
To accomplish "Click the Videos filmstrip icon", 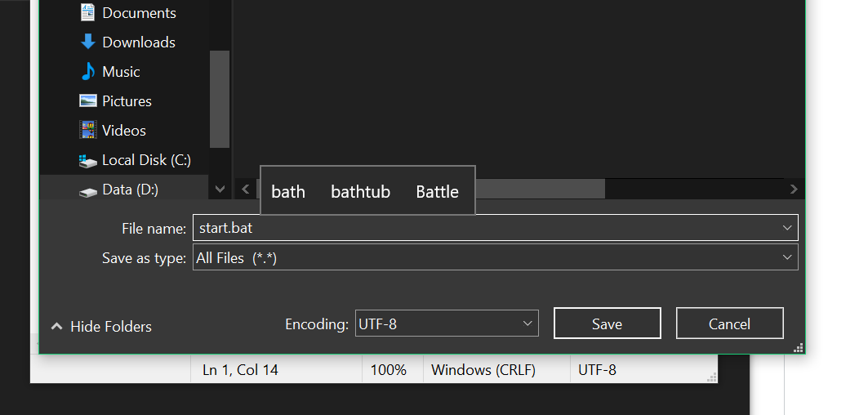I will point(88,131).
